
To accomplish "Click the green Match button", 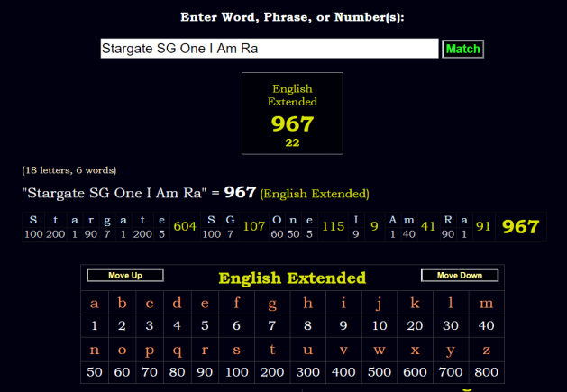I will tap(462, 49).
